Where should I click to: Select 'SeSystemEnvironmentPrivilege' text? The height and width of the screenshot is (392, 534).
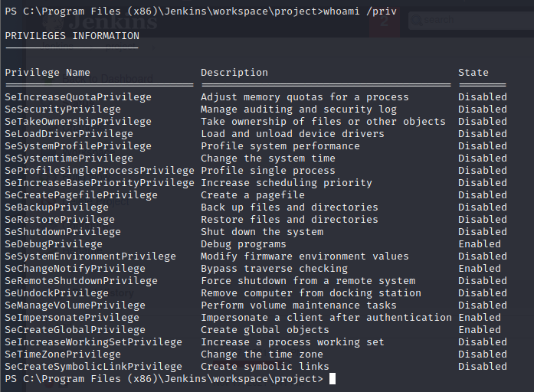pyautogui.click(x=90, y=256)
